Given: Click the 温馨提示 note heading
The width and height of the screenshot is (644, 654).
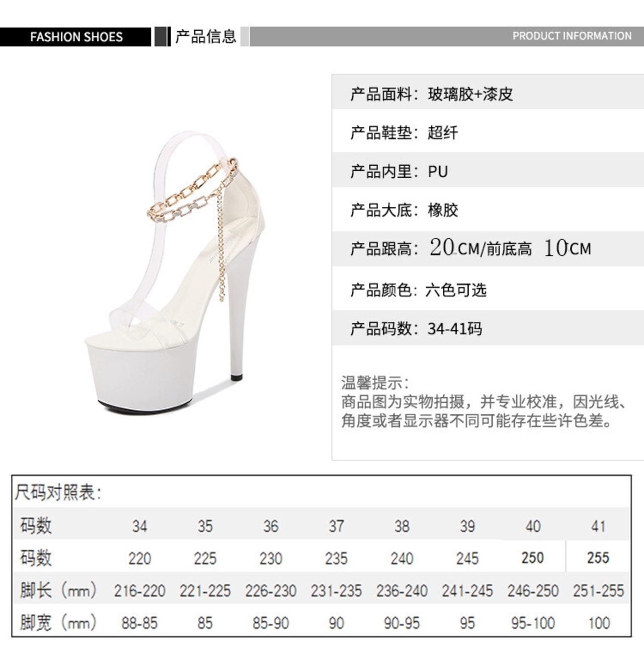Looking at the screenshot, I should (375, 383).
